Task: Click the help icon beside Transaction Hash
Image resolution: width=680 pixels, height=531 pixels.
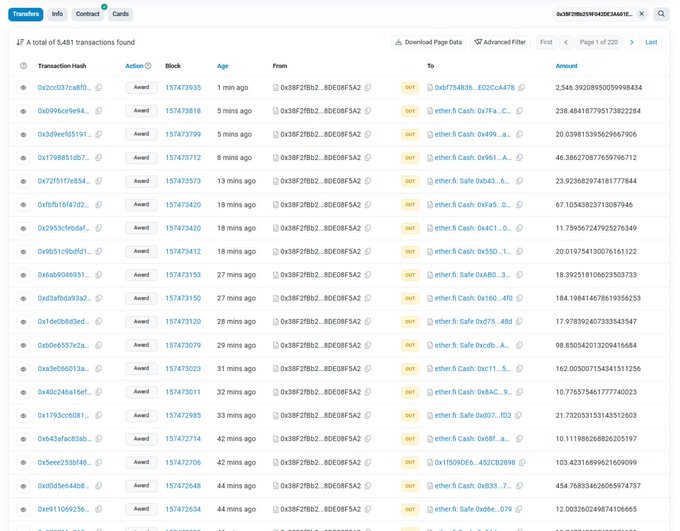Action: (23, 66)
